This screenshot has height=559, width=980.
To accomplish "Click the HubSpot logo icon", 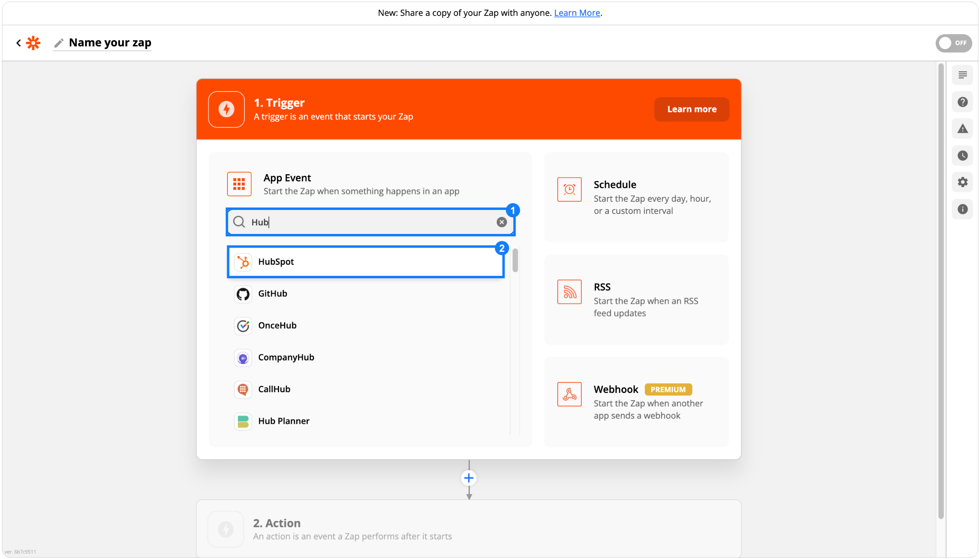I will click(x=243, y=262).
